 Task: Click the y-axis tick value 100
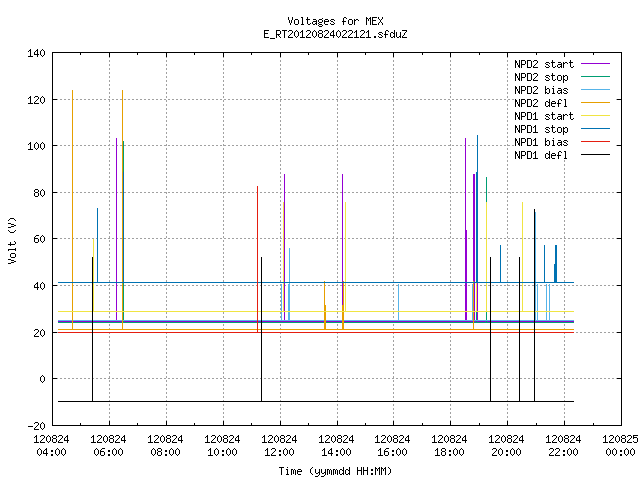click(x=36, y=146)
